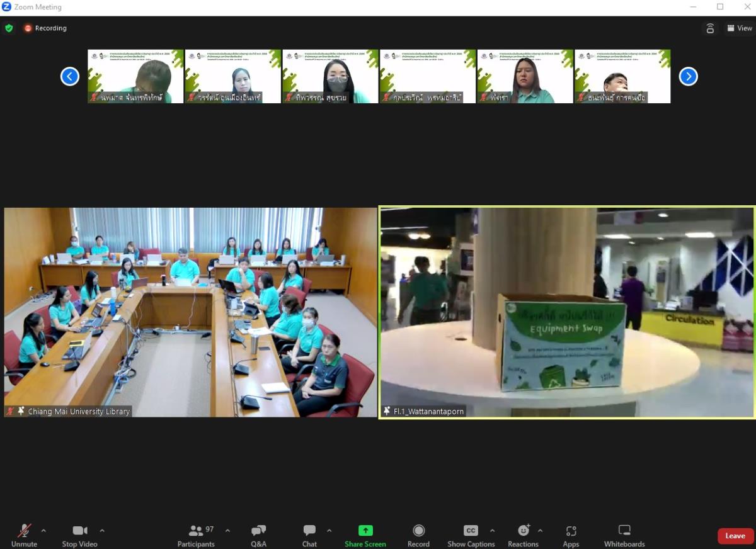756x549 pixels.
Task: Leave the meeting
Action: pyautogui.click(x=735, y=536)
